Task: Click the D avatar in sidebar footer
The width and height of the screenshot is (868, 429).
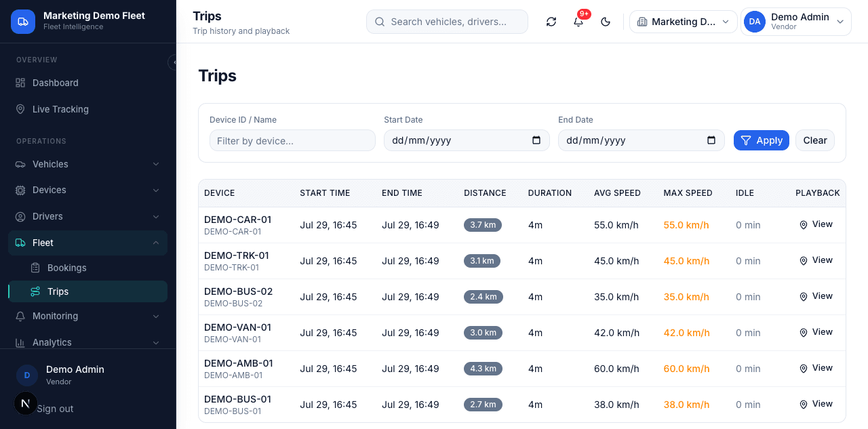Action: pyautogui.click(x=27, y=375)
